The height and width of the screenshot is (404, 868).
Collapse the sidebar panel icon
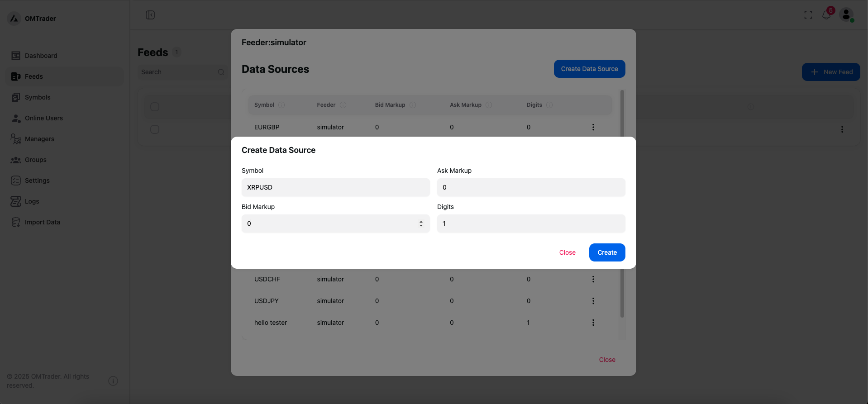[150, 15]
